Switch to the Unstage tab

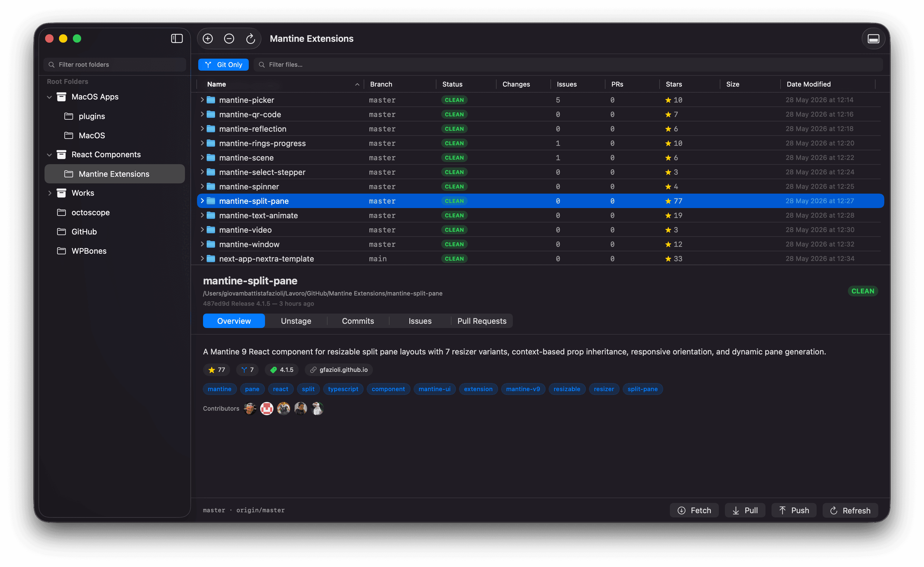tap(296, 321)
